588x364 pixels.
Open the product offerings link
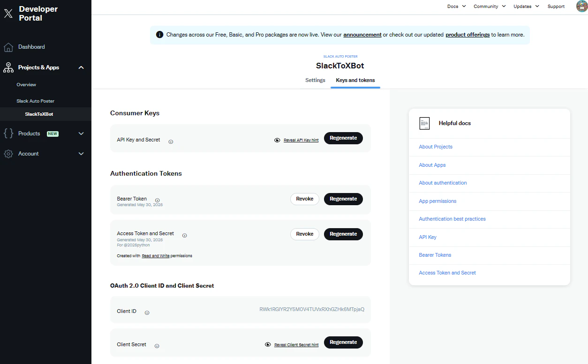point(467,35)
